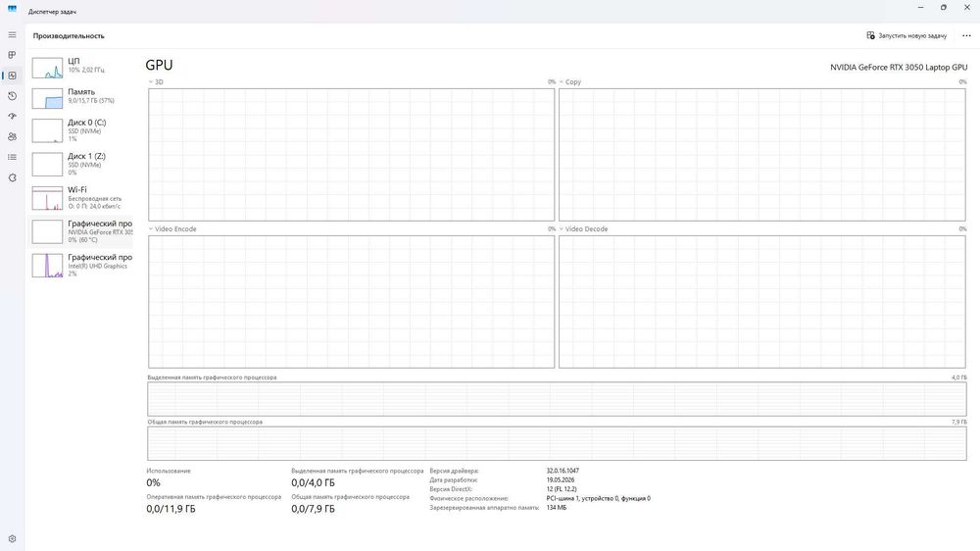Click driver version 32.0.16.1047

[563, 471]
